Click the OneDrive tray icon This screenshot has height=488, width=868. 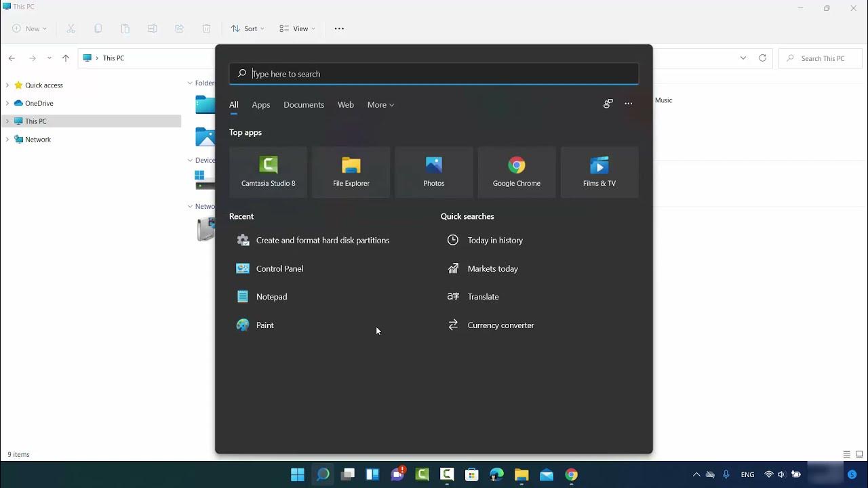point(710,474)
